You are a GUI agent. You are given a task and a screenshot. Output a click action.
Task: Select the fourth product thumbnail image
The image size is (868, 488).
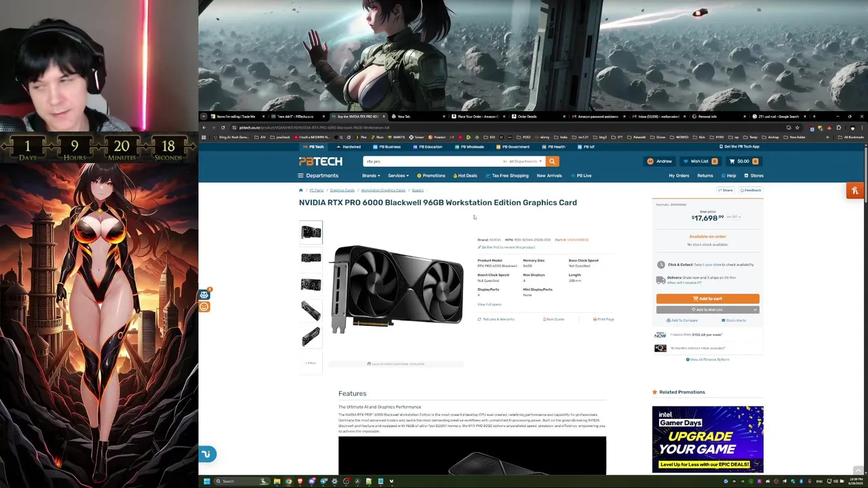point(311,310)
